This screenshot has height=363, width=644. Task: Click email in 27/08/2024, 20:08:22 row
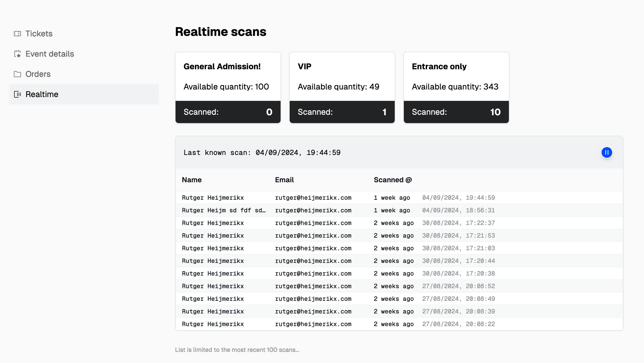tap(313, 324)
